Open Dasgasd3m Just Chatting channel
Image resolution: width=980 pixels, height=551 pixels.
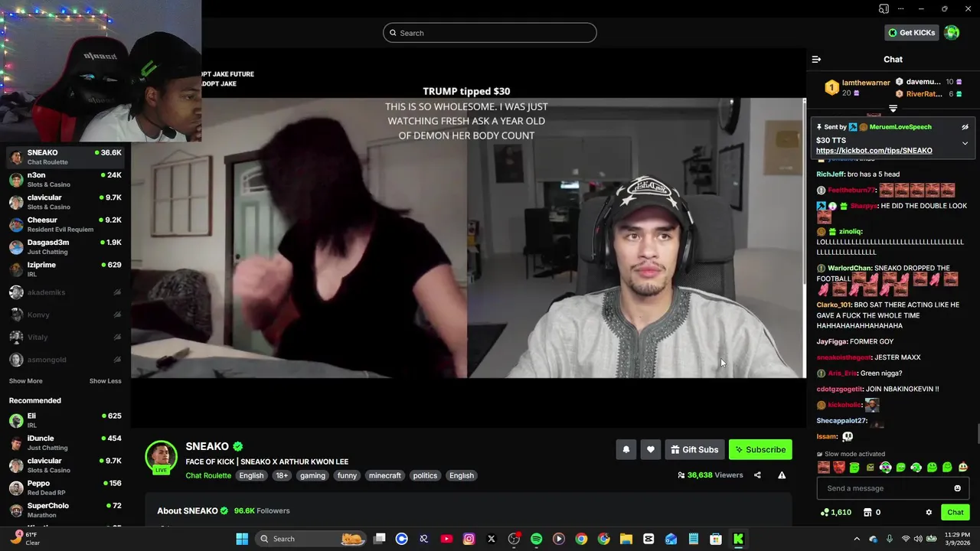[x=65, y=247]
